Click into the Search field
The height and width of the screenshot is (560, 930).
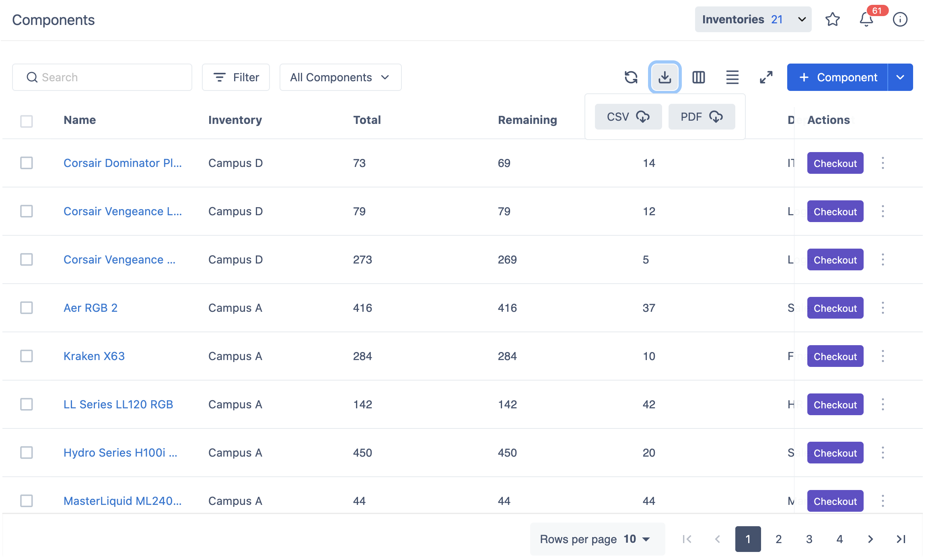click(109, 77)
